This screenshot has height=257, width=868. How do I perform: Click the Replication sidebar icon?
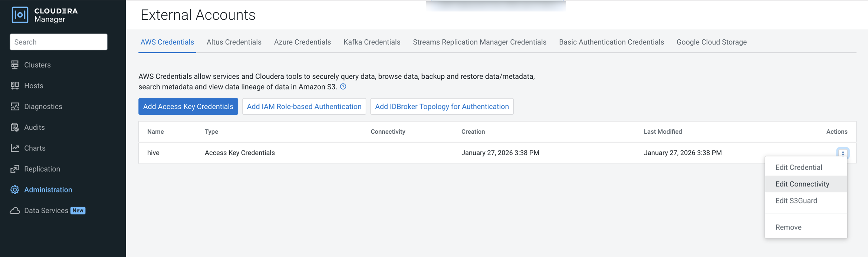pos(15,169)
